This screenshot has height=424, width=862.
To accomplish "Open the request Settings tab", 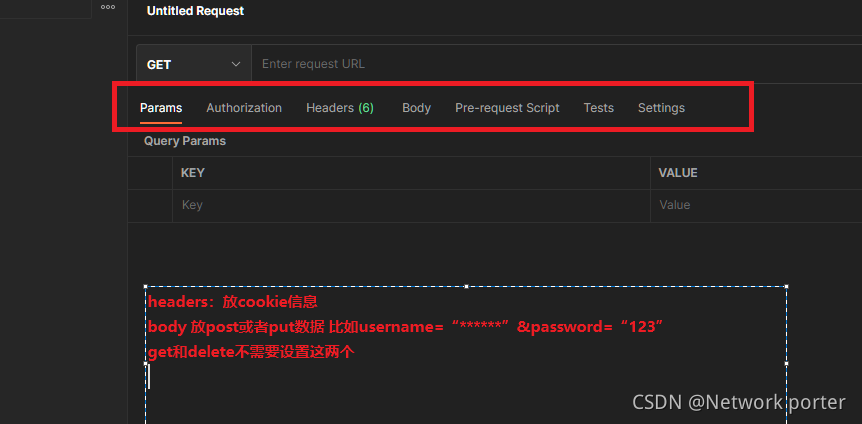I will [x=661, y=108].
